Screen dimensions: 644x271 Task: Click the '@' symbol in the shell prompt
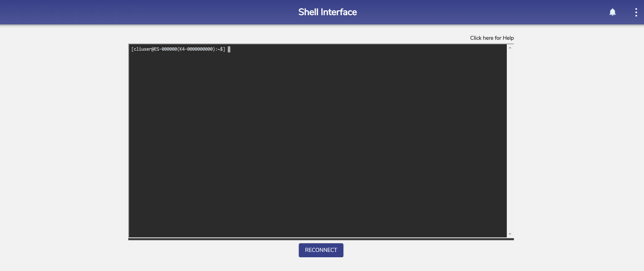tap(153, 49)
